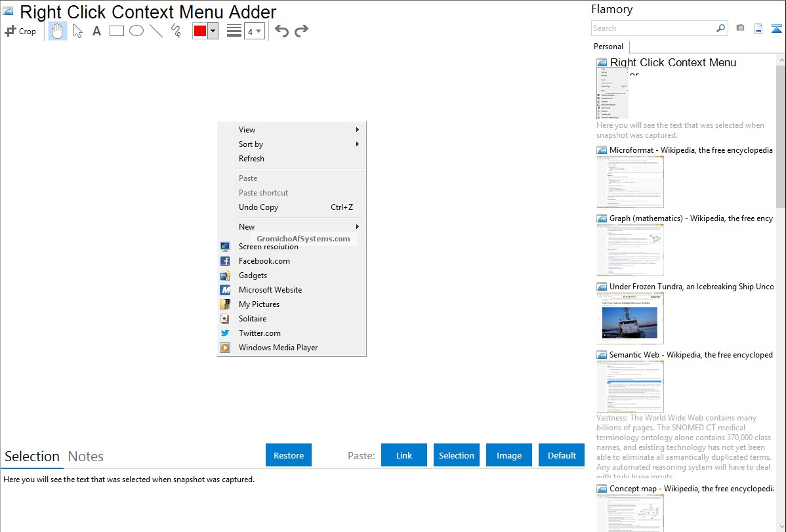Click the document page icon beside the camera
Screen dimensions: 786x532
tap(758, 28)
